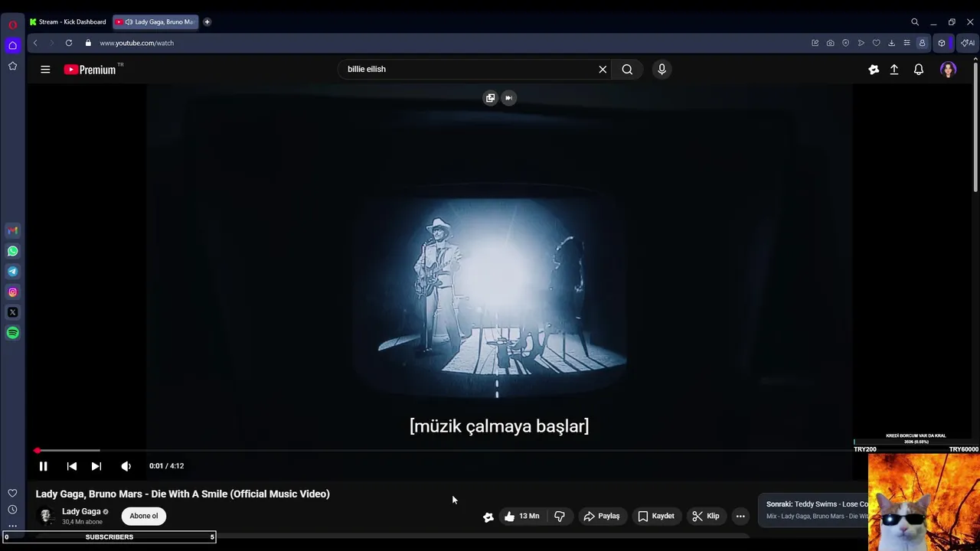Create a clip with Klip button

(x=706, y=517)
